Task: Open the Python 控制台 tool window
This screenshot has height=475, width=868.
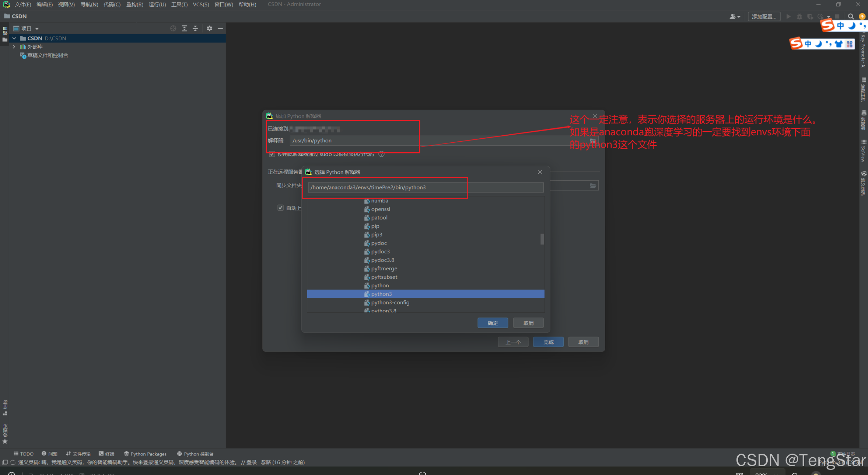Action: tap(195, 454)
